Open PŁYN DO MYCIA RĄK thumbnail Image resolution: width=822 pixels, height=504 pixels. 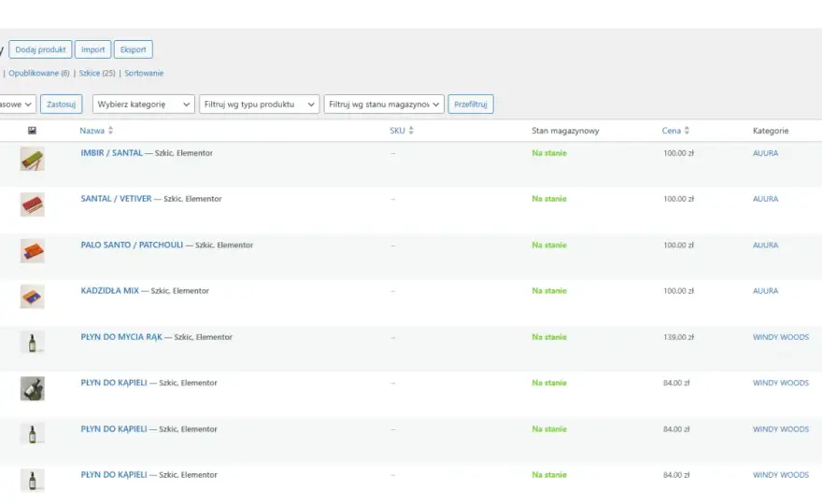point(33,343)
